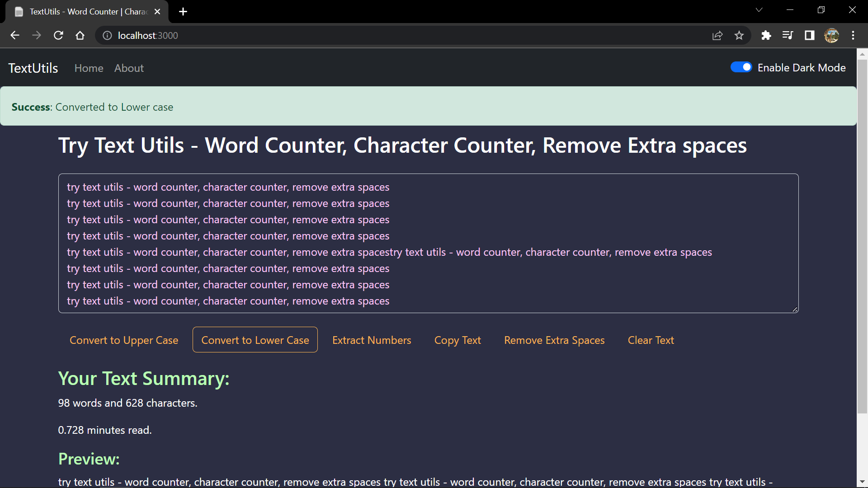Expand the browser tab search chevron
Screen dimensions: 868x488
[x=759, y=9]
